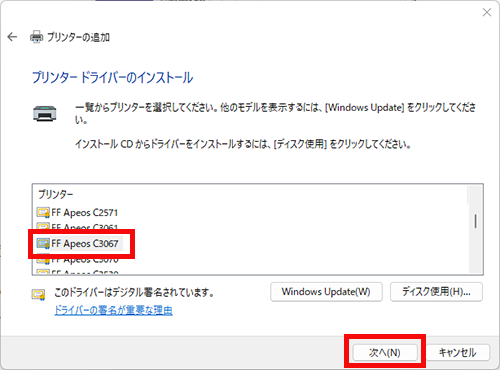Click the printer list scrollbar thumb

point(475,221)
